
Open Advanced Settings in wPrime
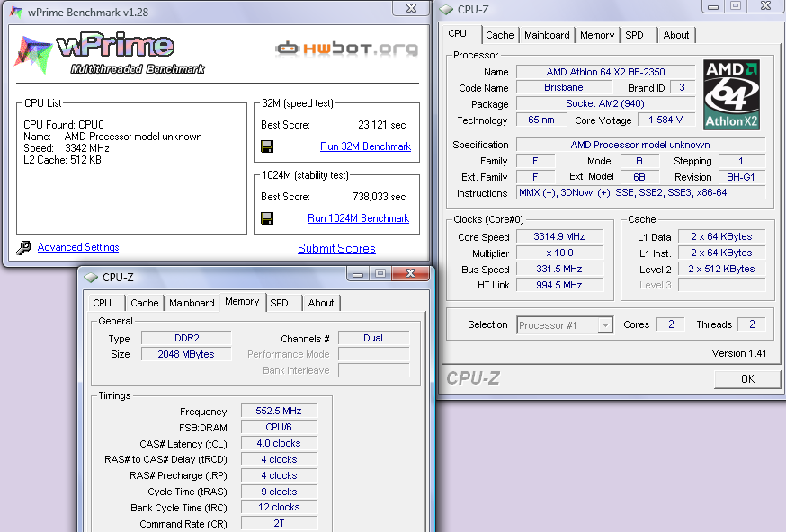78,247
